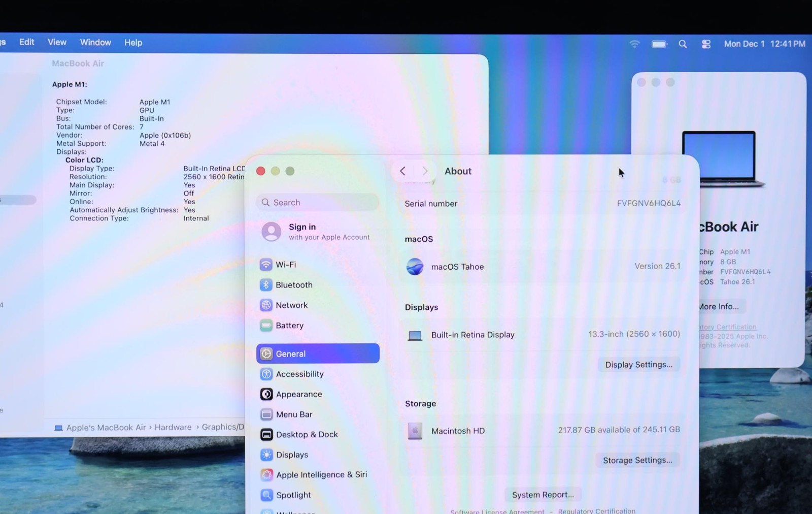812x514 pixels.
Task: Open Wi-Fi settings in sidebar
Action: click(x=285, y=265)
